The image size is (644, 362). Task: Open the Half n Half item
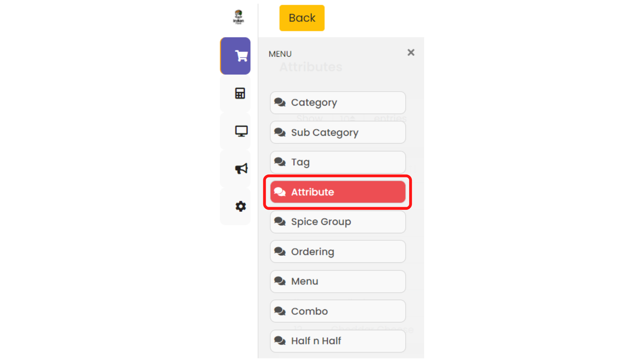click(x=338, y=341)
